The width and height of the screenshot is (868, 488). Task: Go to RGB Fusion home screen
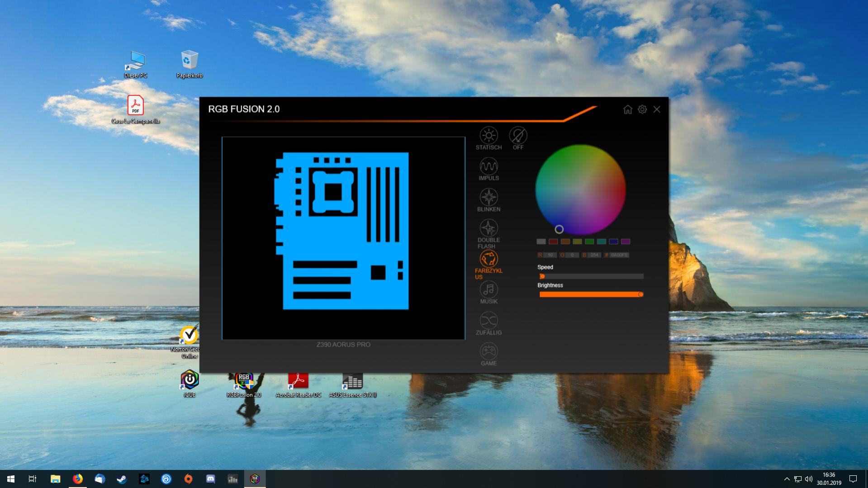627,109
